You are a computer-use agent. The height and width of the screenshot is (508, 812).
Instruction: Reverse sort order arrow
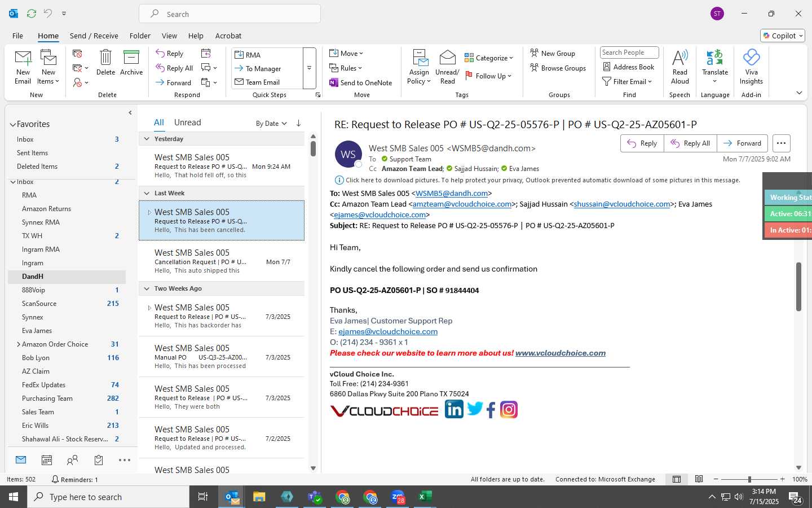(x=298, y=123)
